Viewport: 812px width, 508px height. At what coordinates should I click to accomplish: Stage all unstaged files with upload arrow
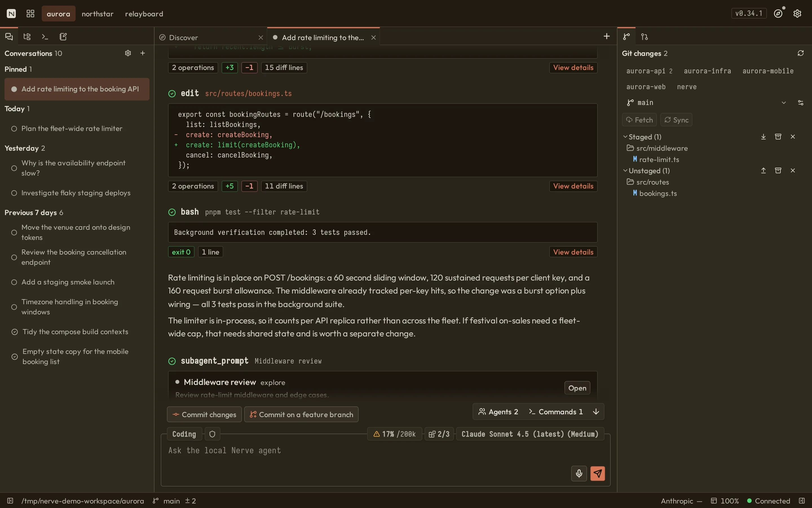coord(763,170)
